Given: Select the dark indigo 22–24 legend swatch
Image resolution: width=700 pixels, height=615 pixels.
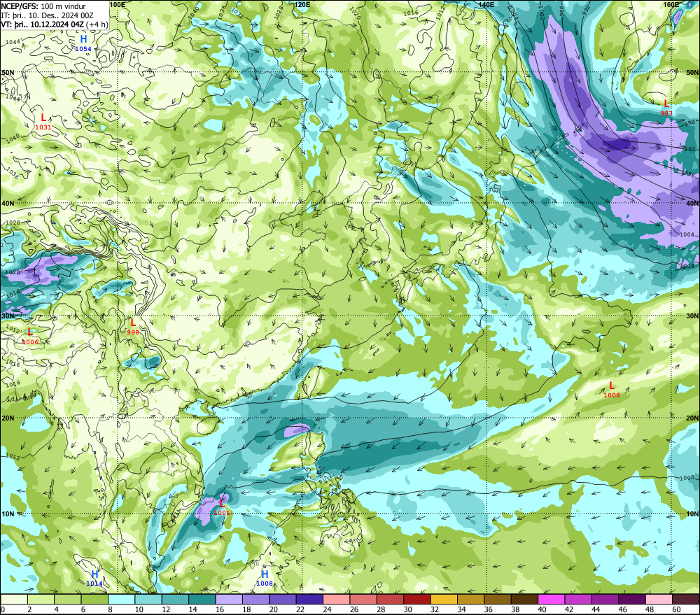Looking at the screenshot, I should (310, 599).
